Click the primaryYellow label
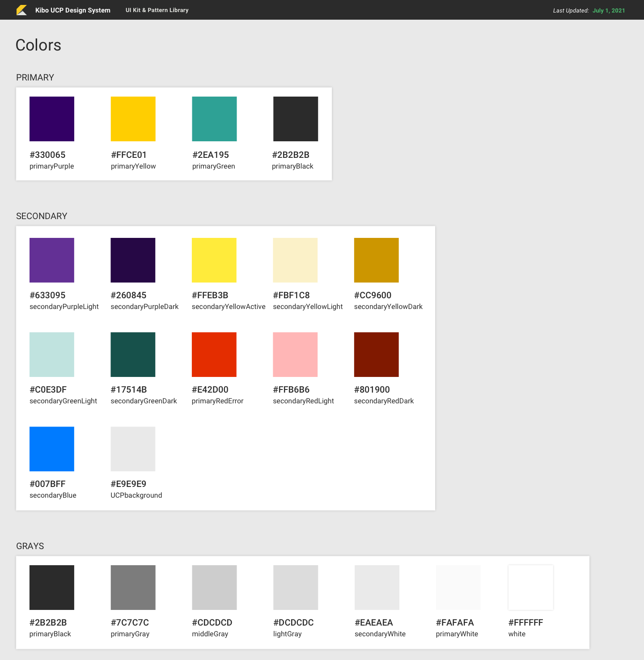This screenshot has height=660, width=644. [x=133, y=166]
